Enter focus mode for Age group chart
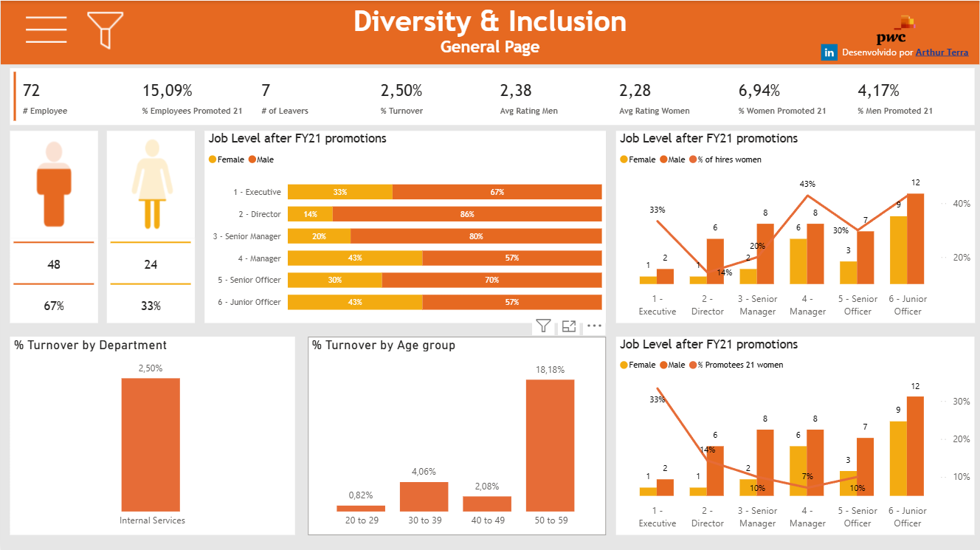 (569, 326)
